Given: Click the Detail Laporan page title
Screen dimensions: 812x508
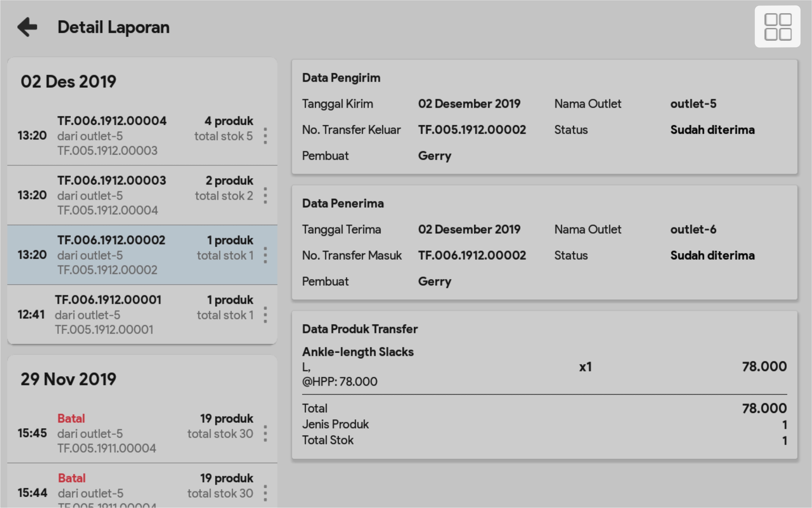Looking at the screenshot, I should 114,27.
